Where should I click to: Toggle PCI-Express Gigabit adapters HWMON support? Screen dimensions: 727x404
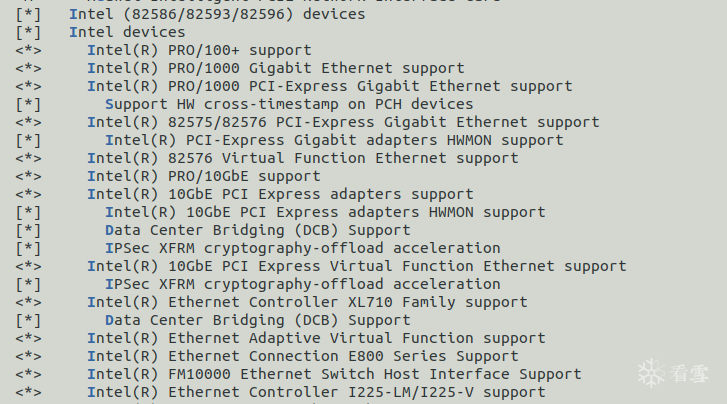click(28, 141)
